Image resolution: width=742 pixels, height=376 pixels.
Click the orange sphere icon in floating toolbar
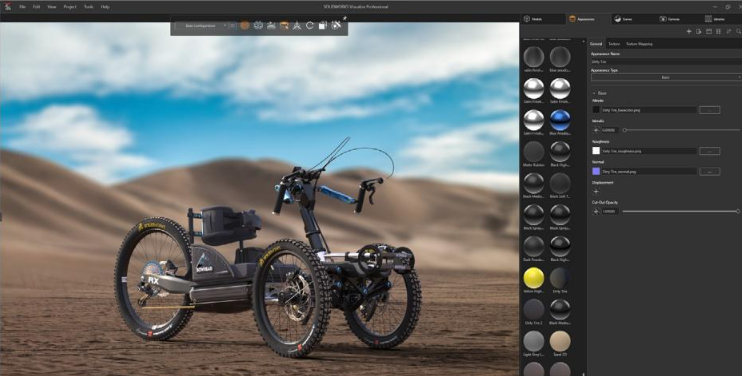click(x=245, y=26)
